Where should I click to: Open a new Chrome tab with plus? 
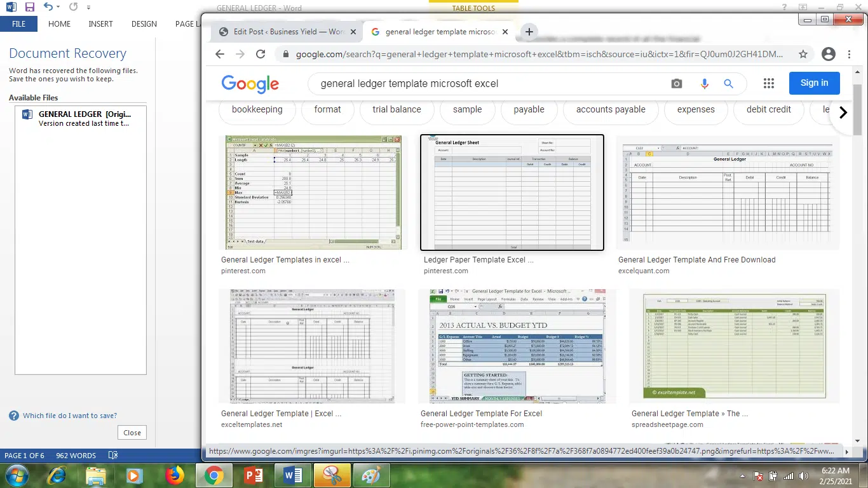click(529, 32)
